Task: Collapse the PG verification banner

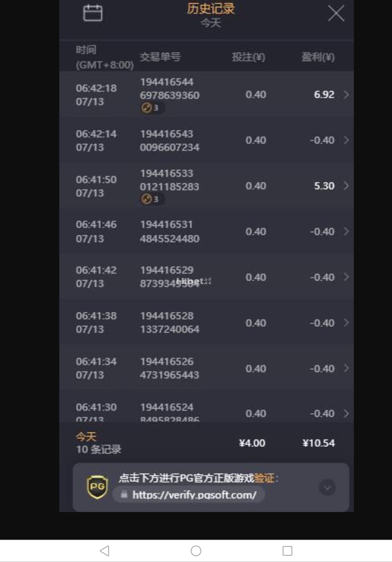Action: (327, 487)
